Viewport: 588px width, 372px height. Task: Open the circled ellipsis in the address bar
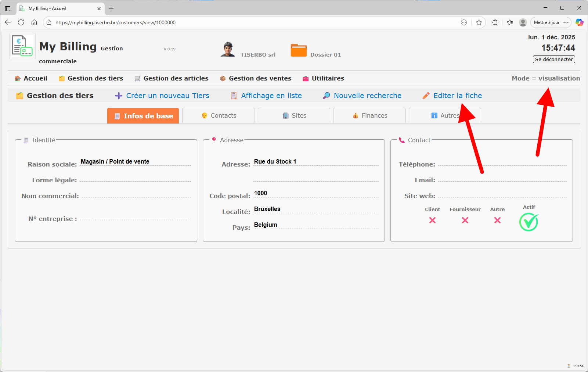click(463, 22)
